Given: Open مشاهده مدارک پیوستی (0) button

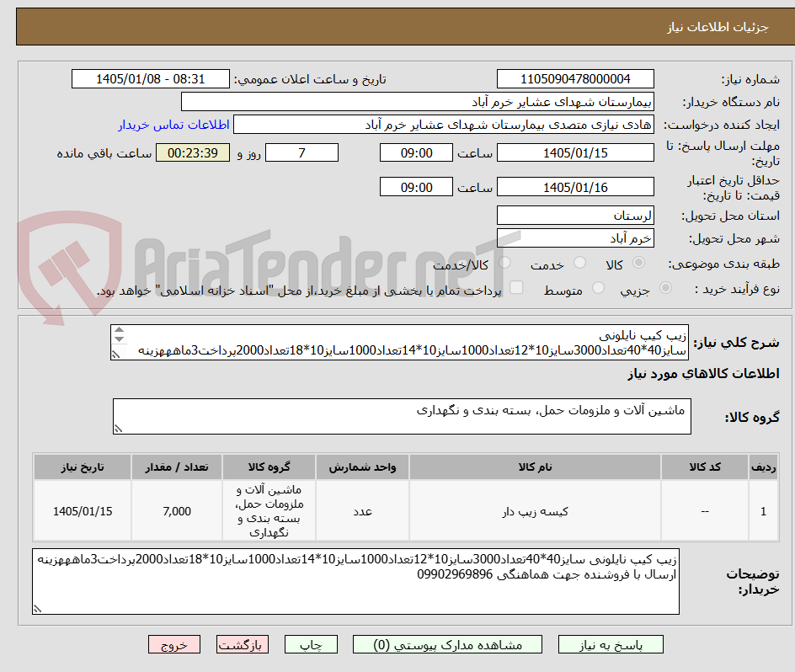Looking at the screenshot, I should [447, 644].
